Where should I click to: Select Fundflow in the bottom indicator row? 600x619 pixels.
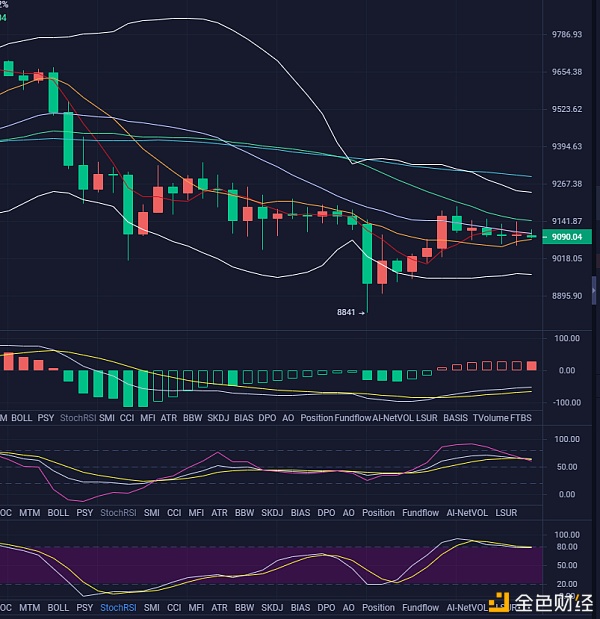[x=420, y=608]
